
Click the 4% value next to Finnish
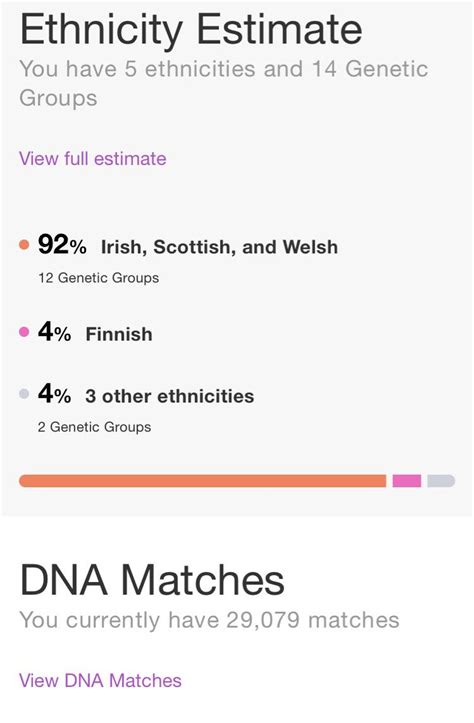tap(54, 332)
